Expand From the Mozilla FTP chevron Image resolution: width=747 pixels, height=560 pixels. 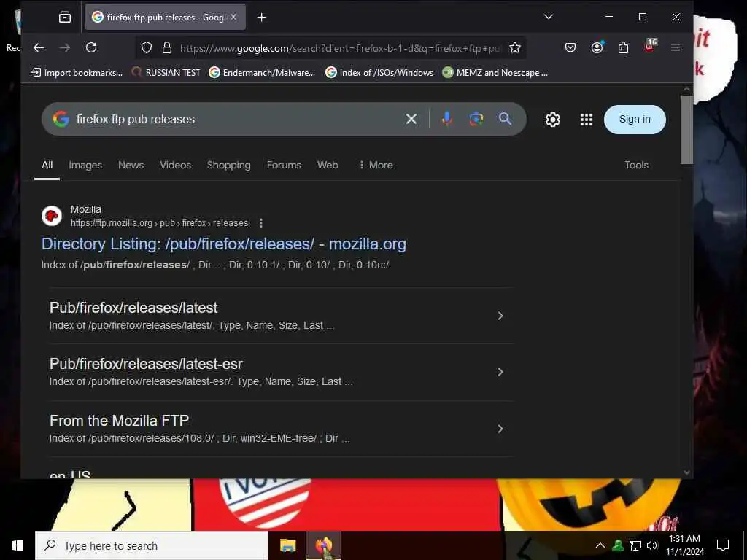(500, 429)
